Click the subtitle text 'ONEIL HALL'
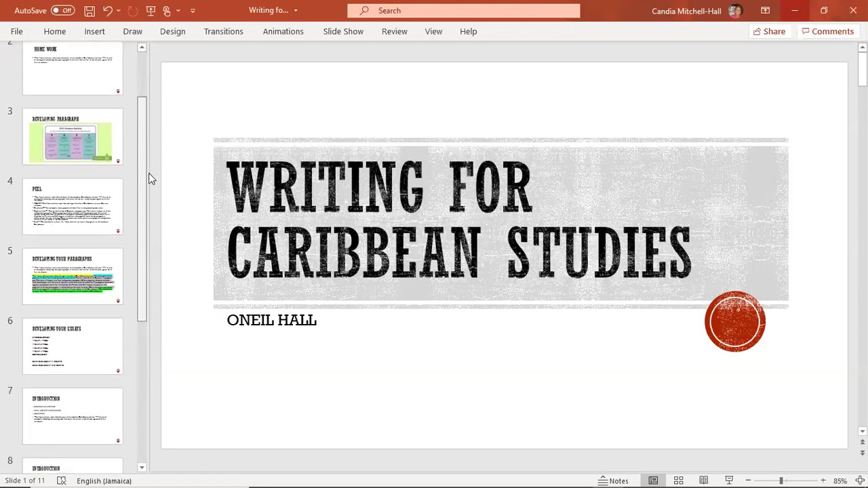Screen dimensions: 868x488 (x=271, y=320)
